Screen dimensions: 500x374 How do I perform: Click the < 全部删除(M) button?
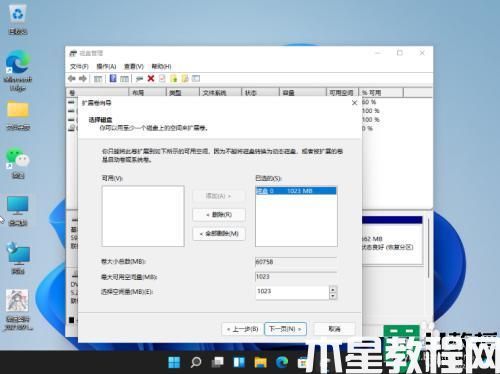pyautogui.click(x=219, y=233)
